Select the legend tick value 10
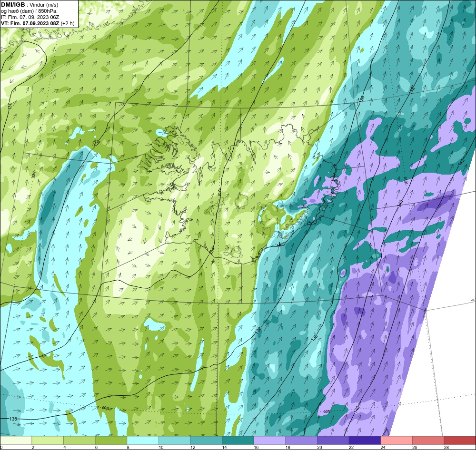The height and width of the screenshot is (450, 476). pyautogui.click(x=161, y=447)
